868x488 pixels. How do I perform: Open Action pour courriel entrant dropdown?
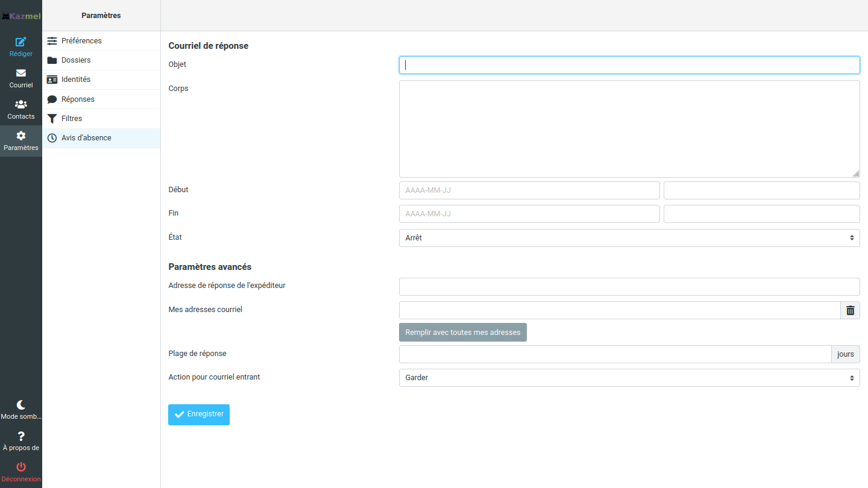(629, 378)
